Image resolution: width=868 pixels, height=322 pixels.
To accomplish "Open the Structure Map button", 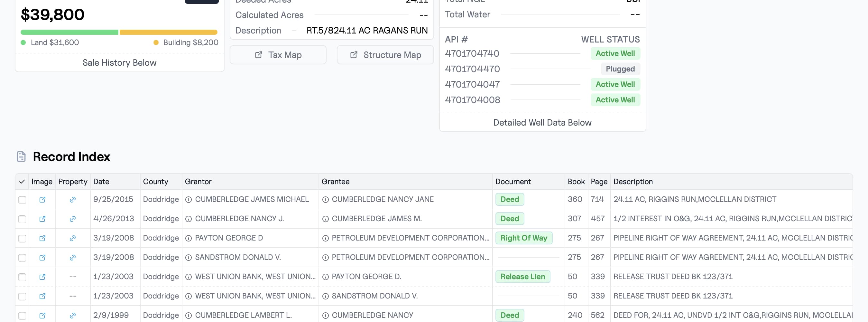I will pos(385,55).
